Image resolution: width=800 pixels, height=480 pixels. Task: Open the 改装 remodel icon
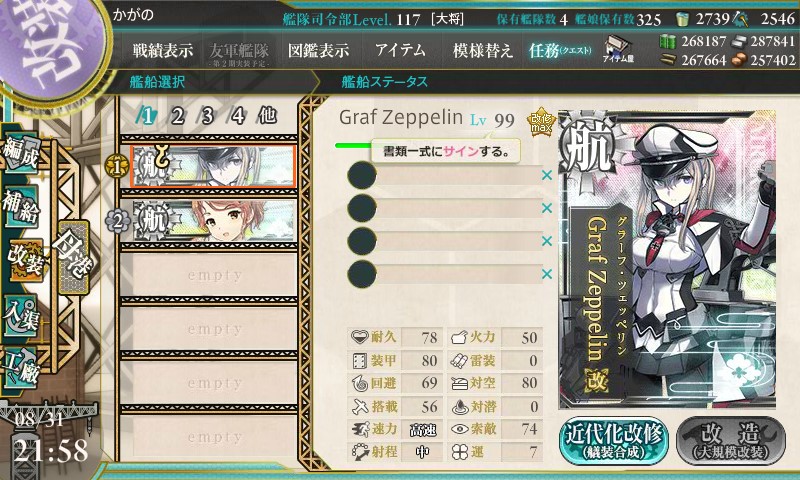[24, 260]
